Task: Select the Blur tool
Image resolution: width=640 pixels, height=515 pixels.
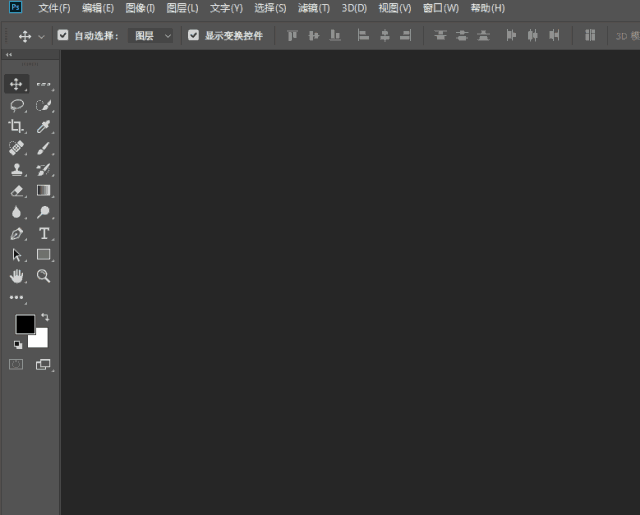Action: coord(16,212)
